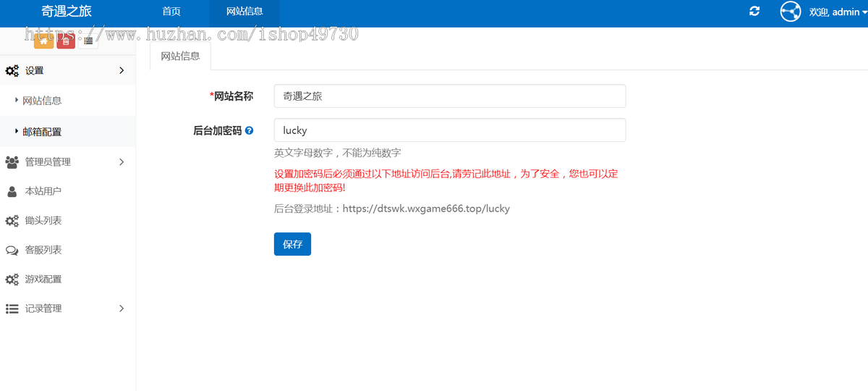Open the 欢迎 admin dropdown menu
868x391 pixels.
click(x=838, y=12)
